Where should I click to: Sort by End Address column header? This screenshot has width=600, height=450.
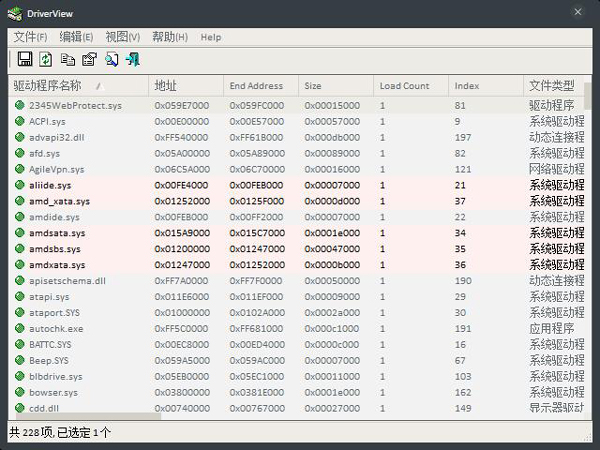[x=261, y=86]
